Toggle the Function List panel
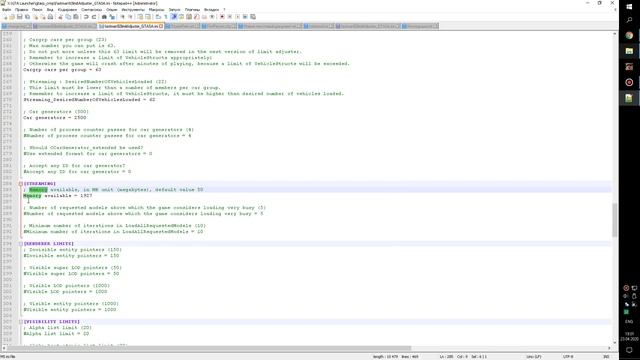Screen dimensions: 640x360 197,17
